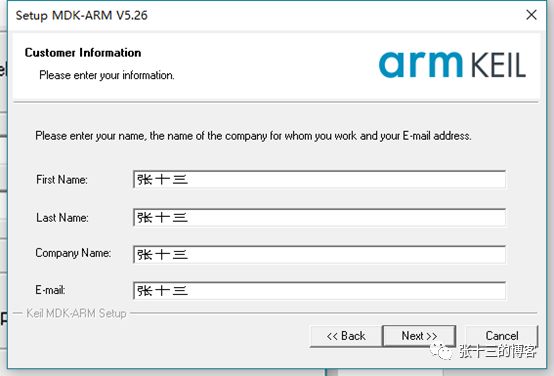Click the First Name label
The width and height of the screenshot is (554, 376).
coord(61,180)
